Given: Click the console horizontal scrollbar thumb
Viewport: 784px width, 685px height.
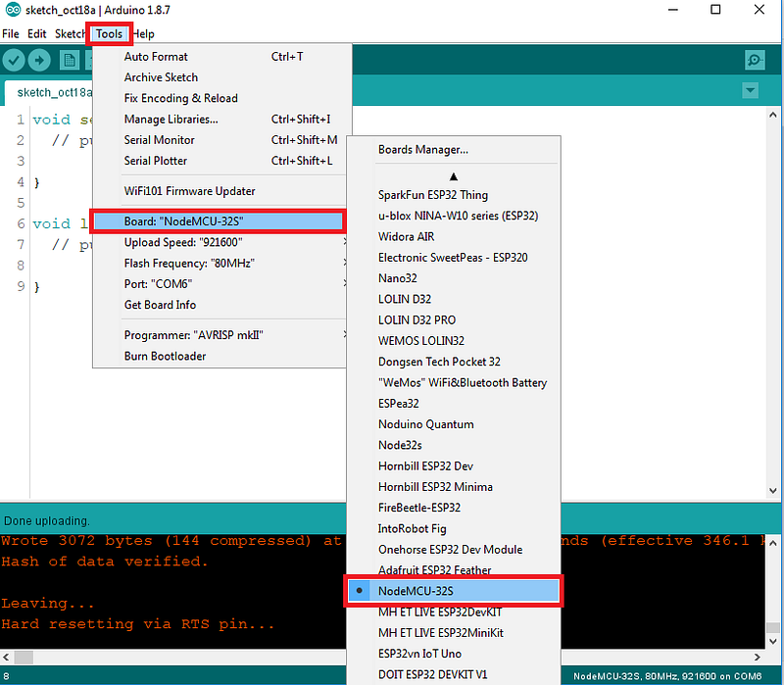Looking at the screenshot, I should pos(23,657).
